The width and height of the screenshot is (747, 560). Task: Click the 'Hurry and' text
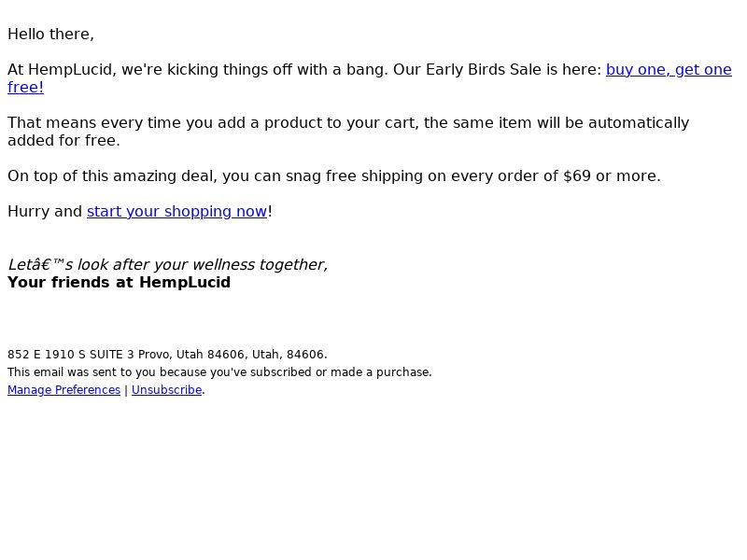(45, 211)
